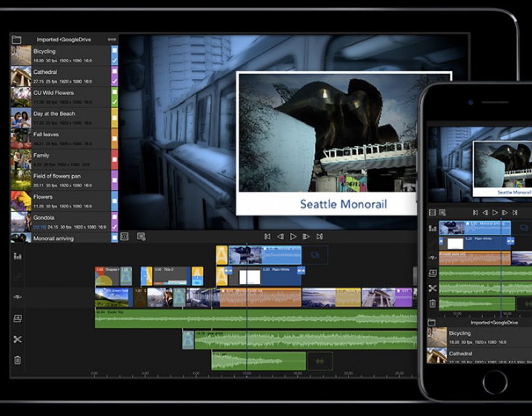This screenshot has height=416, width=532.
Task: Select the scissors split tool on iPhone
Action: (432, 288)
